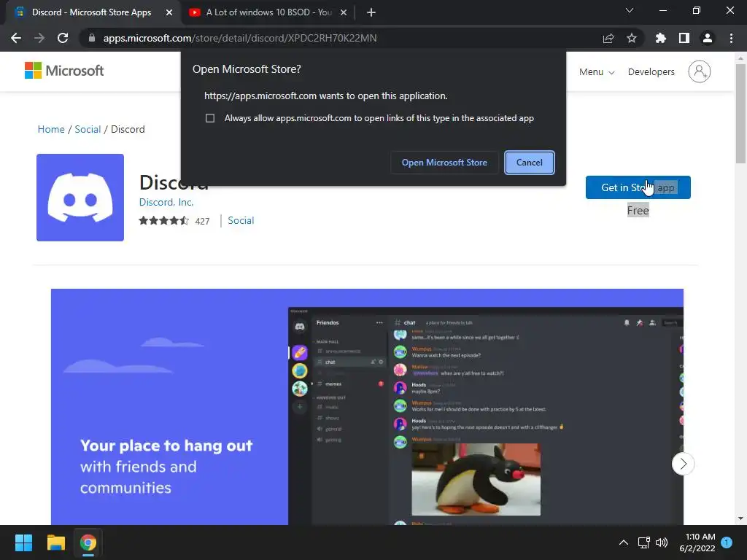Open the Social breadcrumb link

88,130
